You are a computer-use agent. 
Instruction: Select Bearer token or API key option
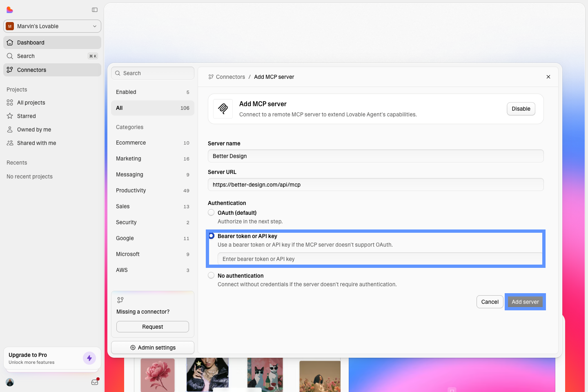[211, 236]
